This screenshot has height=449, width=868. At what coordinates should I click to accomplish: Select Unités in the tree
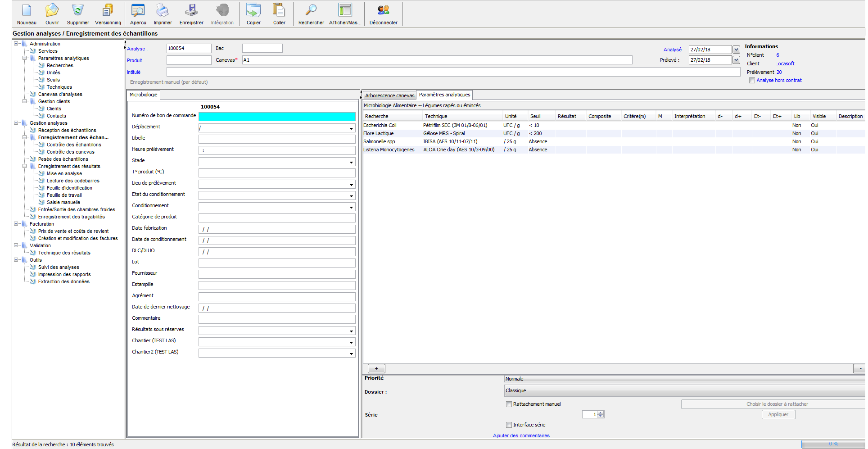point(53,73)
